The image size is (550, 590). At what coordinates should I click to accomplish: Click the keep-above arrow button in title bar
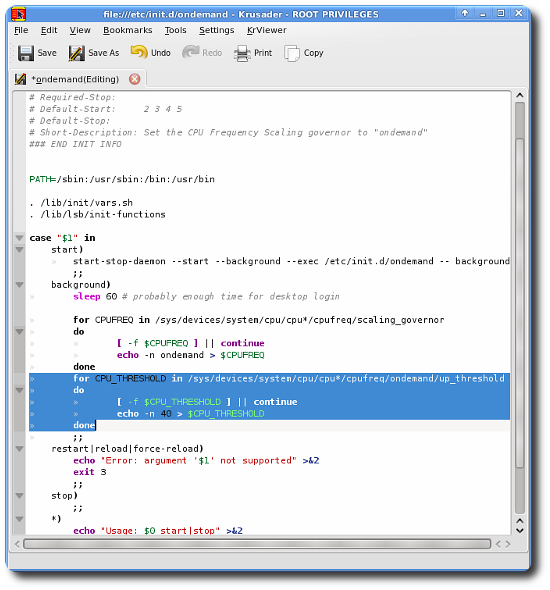(x=465, y=14)
